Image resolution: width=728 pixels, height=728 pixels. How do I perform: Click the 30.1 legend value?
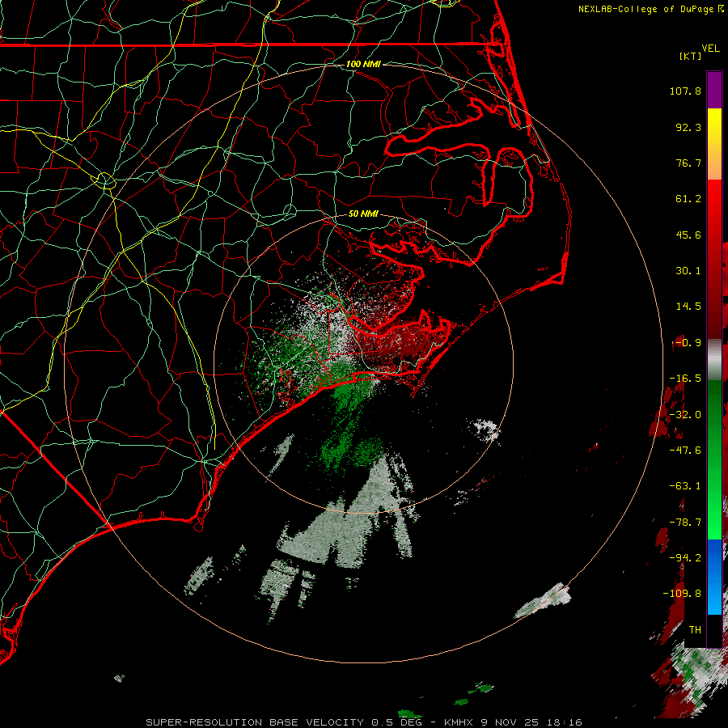coord(688,271)
